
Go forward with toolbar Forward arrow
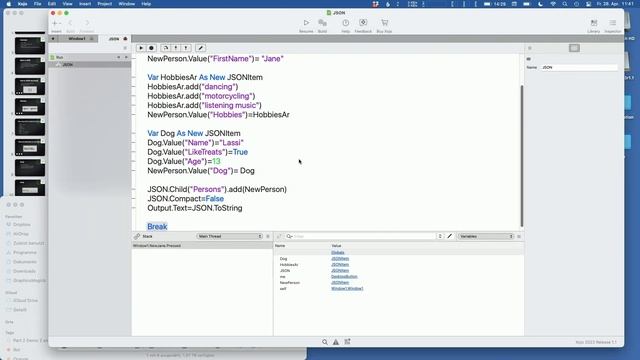tap(87, 23)
